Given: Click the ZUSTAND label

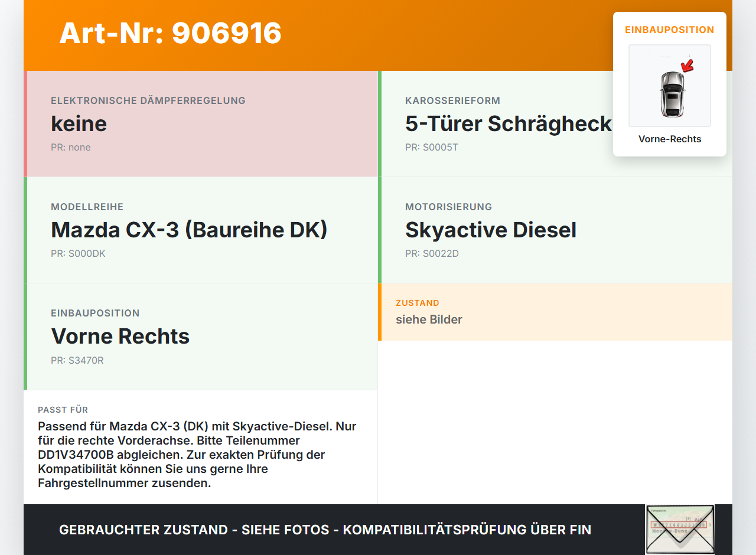Looking at the screenshot, I should 418,303.
